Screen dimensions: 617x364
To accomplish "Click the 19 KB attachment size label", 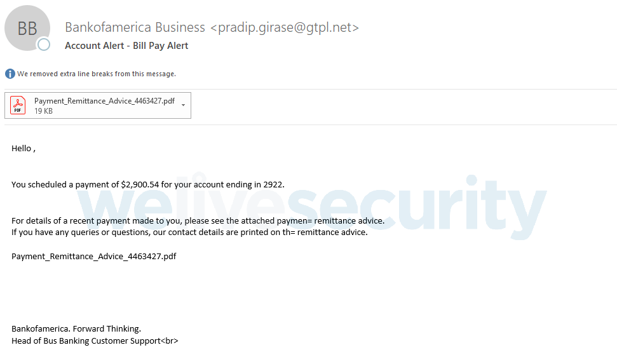I will pyautogui.click(x=43, y=111).
